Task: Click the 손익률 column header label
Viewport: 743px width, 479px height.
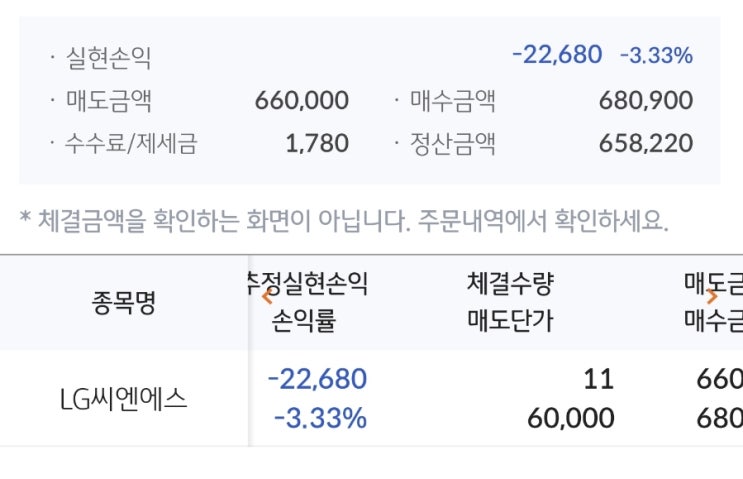Action: 304,322
